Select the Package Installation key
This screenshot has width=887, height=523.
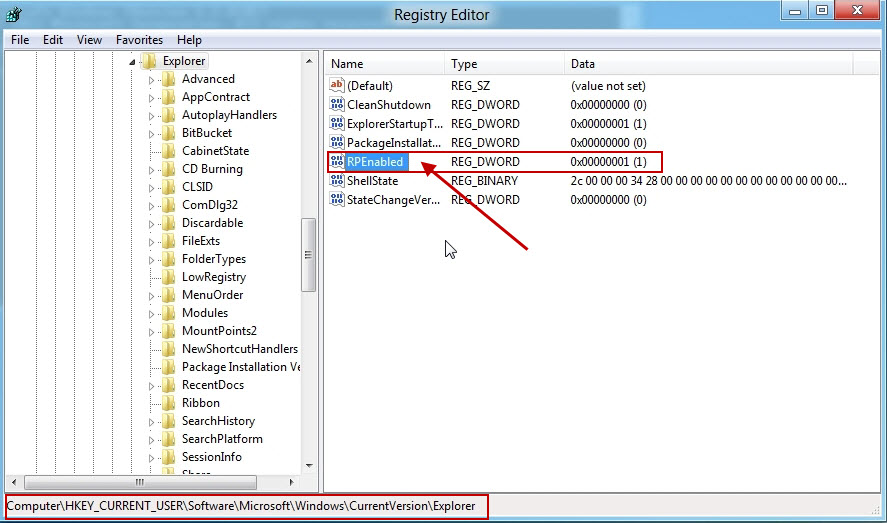point(240,367)
